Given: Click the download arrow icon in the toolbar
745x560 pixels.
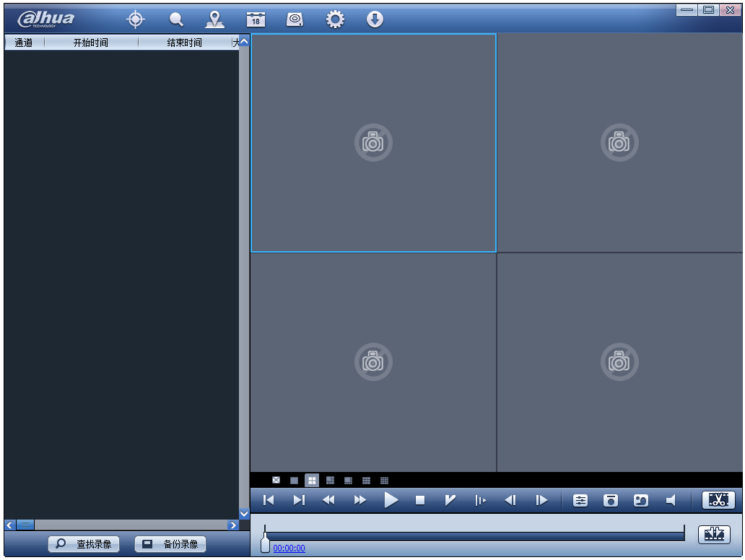Looking at the screenshot, I should (375, 19).
